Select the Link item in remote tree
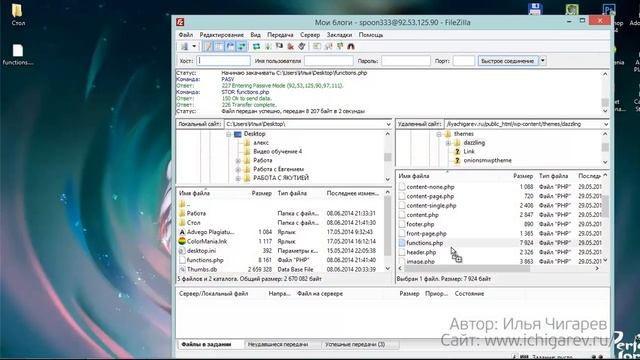 pos(469,151)
